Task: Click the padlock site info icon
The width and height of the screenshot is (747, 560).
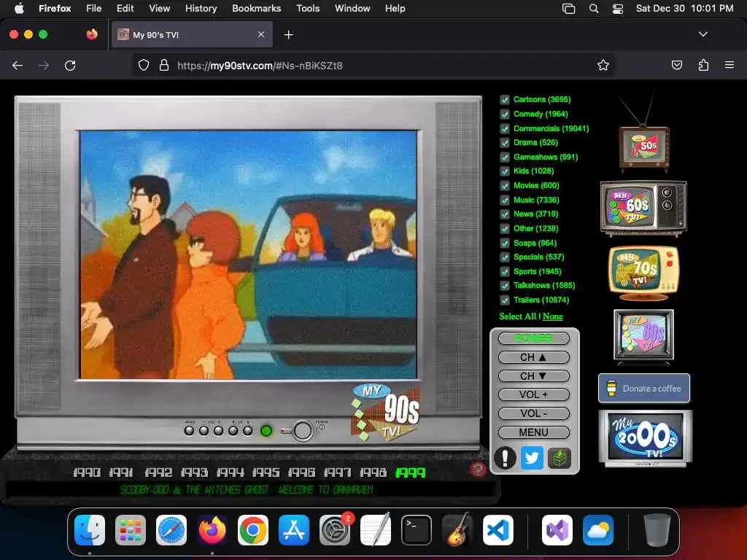Action: click(164, 65)
